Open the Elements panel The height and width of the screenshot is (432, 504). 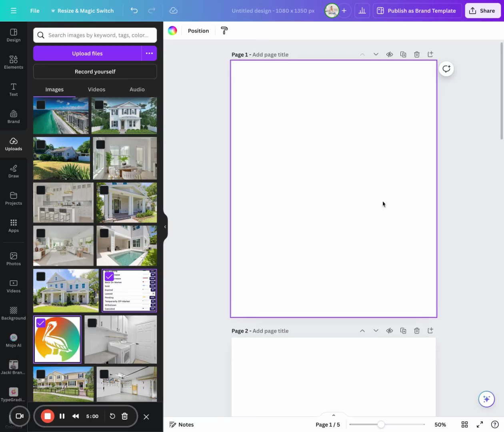pos(14,62)
